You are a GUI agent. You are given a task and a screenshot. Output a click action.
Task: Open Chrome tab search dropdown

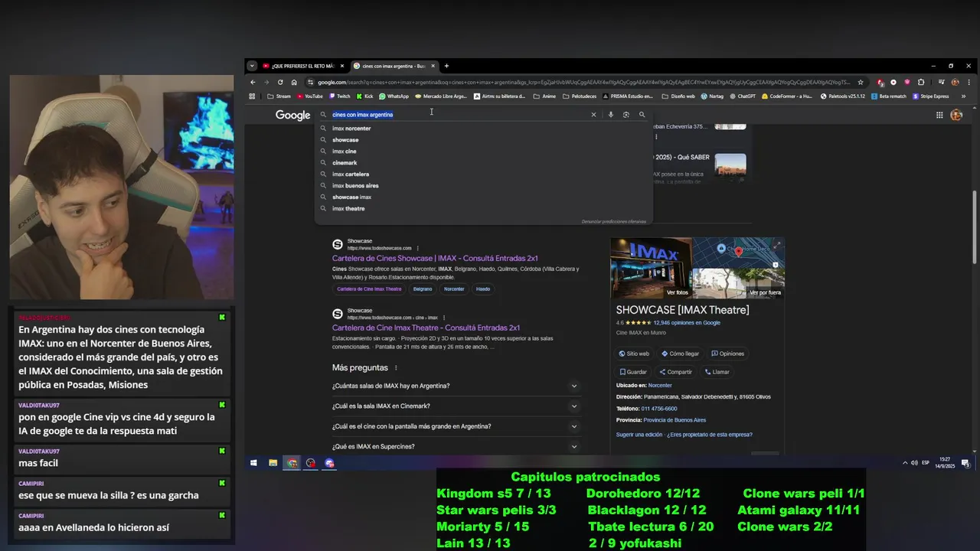252,66
